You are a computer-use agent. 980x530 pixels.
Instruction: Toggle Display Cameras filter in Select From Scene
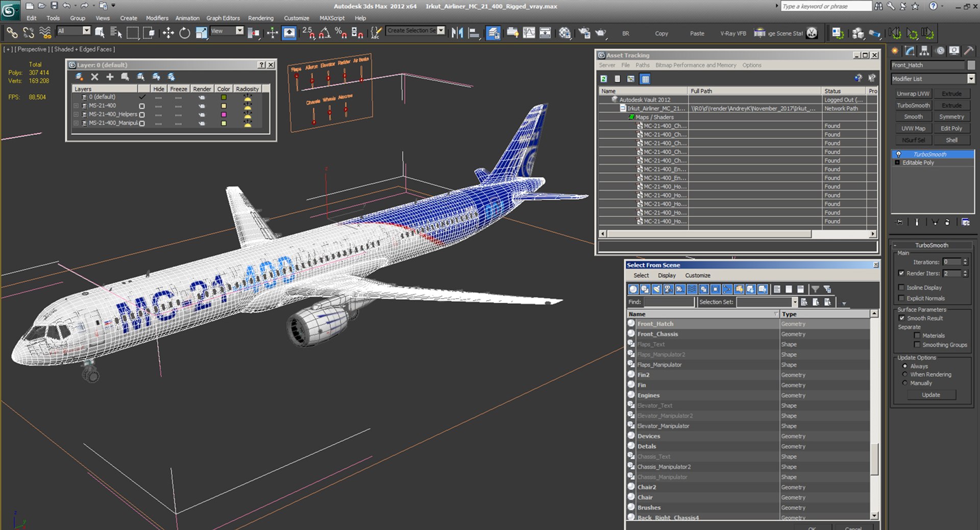click(668, 289)
